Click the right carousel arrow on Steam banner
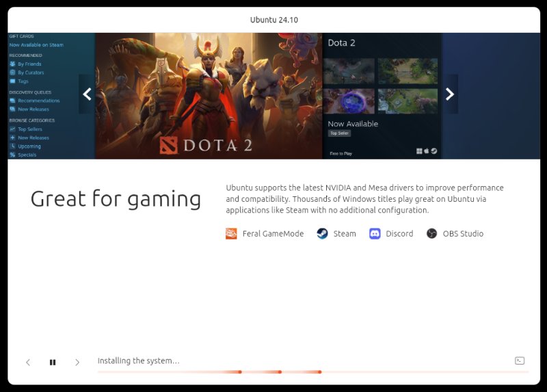Image resolution: width=547 pixels, height=392 pixels. pos(450,94)
